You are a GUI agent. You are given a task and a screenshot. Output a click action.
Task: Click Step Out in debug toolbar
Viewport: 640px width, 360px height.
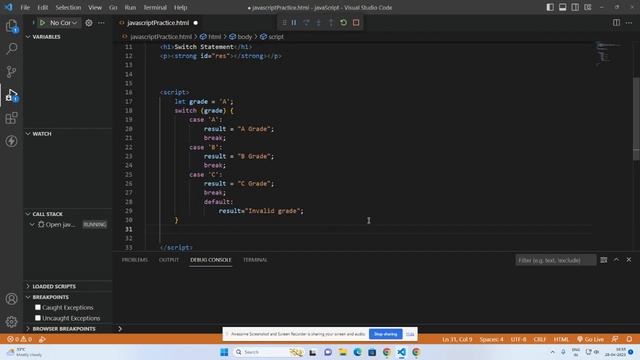(x=331, y=22)
